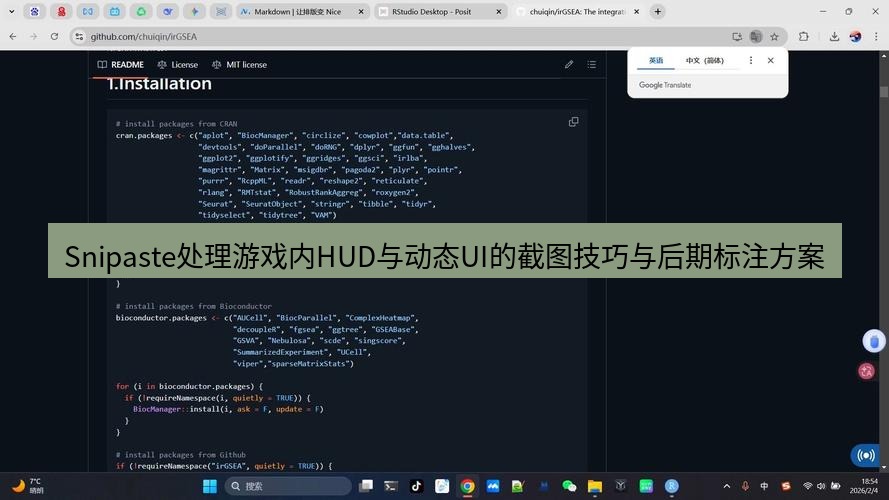Click the pink floating translate button
Image resolution: width=889 pixels, height=500 pixels.
(866, 371)
